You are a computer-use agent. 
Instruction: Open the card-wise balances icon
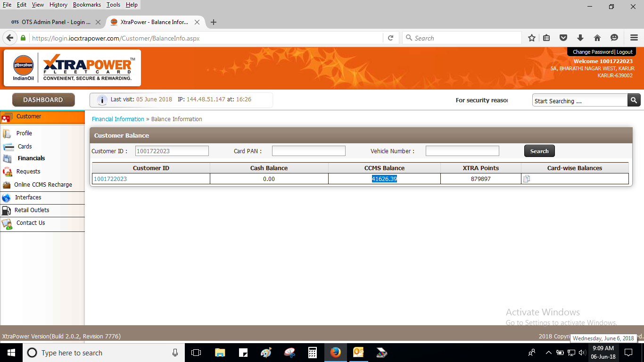click(527, 179)
